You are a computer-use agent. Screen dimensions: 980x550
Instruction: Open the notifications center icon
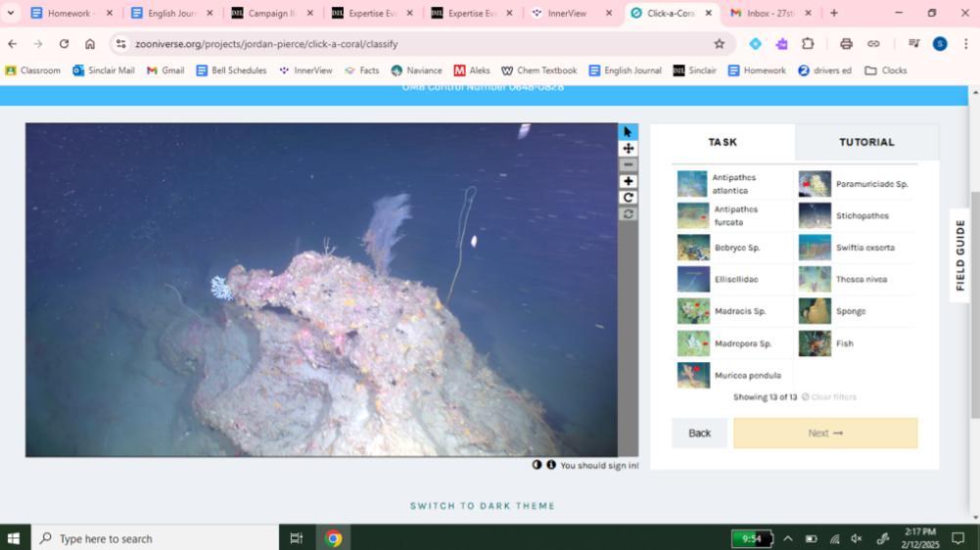coord(957,538)
